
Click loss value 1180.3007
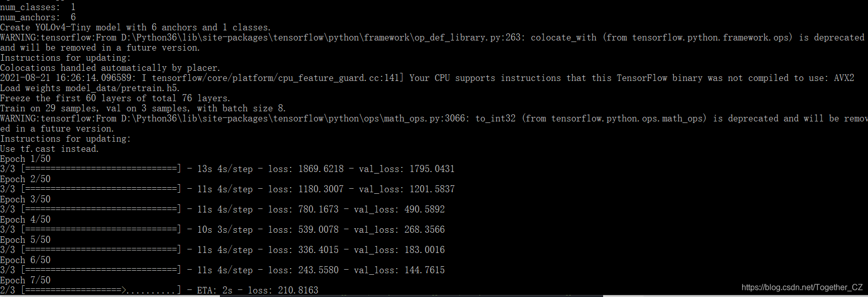tap(321, 189)
